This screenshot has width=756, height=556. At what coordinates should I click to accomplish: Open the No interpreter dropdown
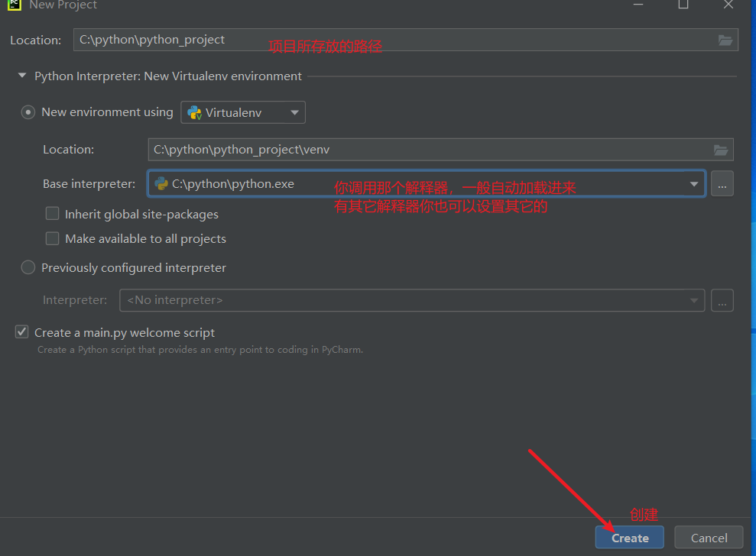coord(412,300)
